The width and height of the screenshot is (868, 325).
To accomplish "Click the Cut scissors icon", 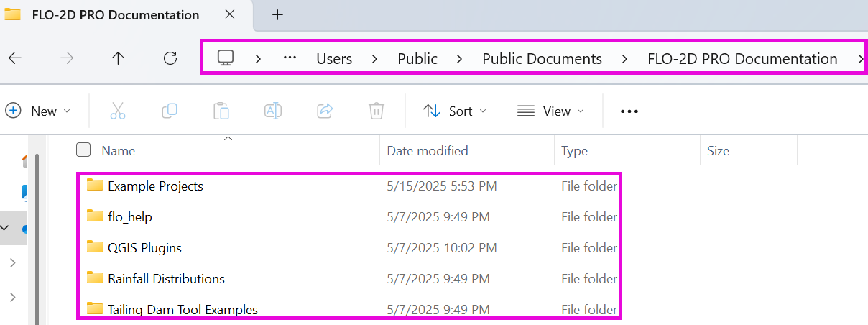I will pos(118,111).
